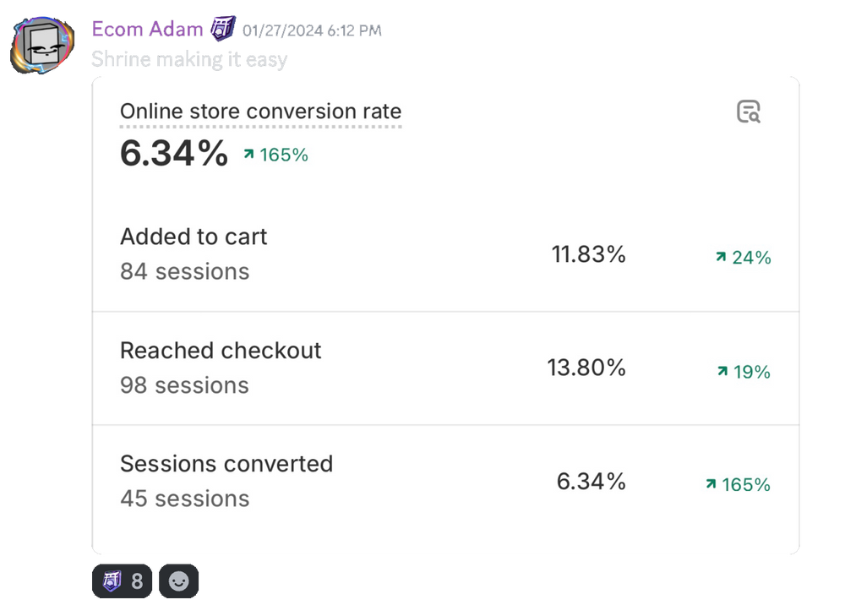Open the Ecom Adam username profile
The height and width of the screenshot is (616, 845).
tap(147, 29)
